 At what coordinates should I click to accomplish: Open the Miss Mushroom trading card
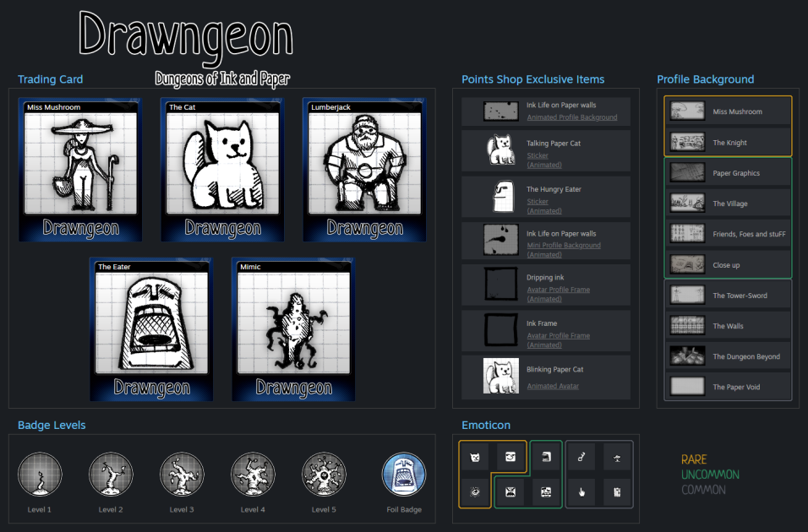(x=80, y=170)
